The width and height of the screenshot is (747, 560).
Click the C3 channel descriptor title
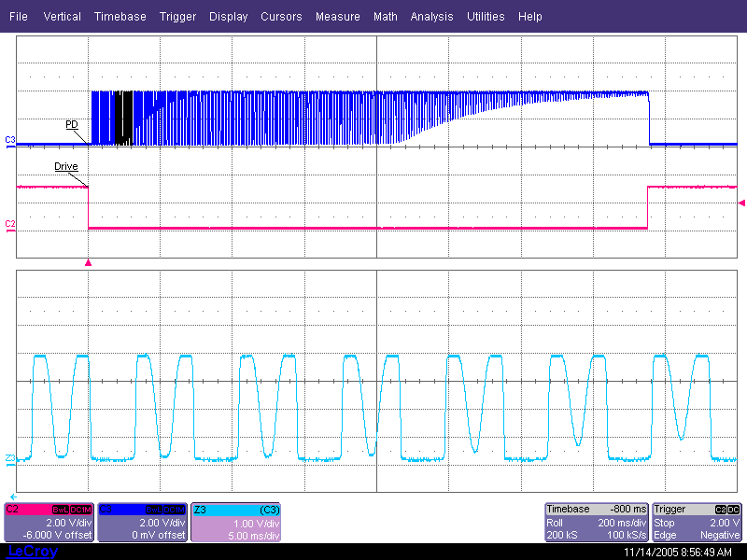point(106,509)
